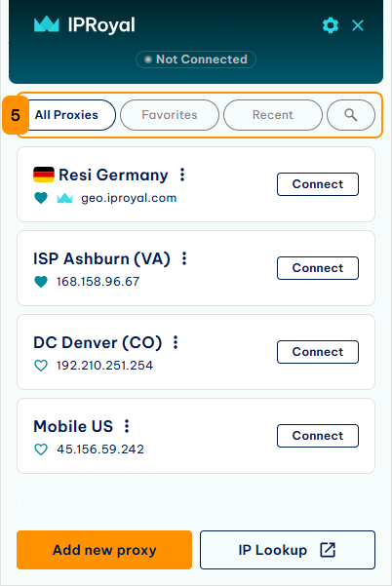The image size is (392, 586).
Task: Click the IPRoyal crown logo
Action: [x=47, y=24]
